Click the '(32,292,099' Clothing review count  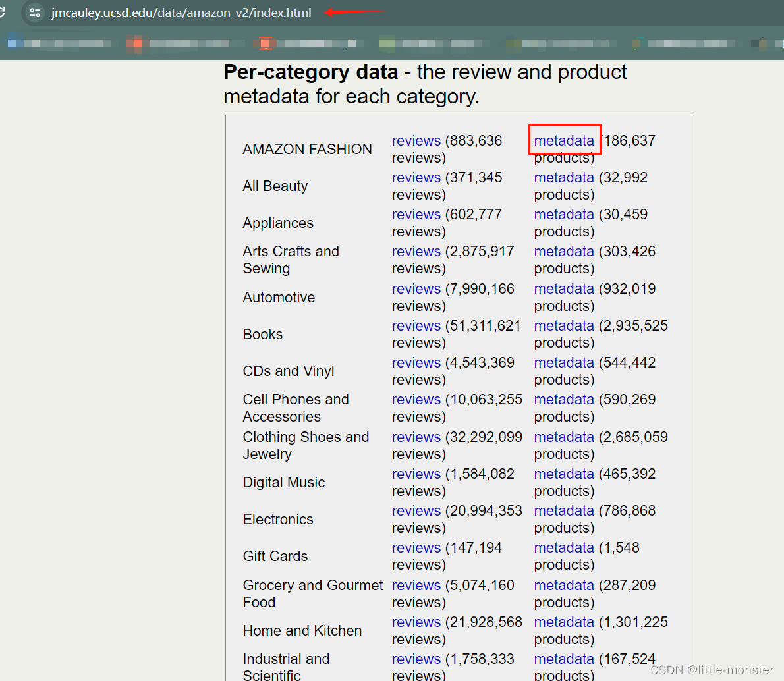(x=483, y=437)
